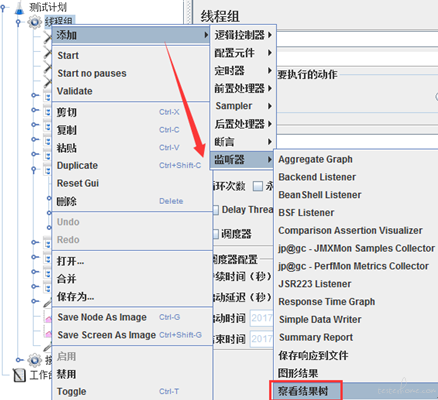Choose 保存为... from the menu
Screen dimensions: 438x400
tap(132, 296)
